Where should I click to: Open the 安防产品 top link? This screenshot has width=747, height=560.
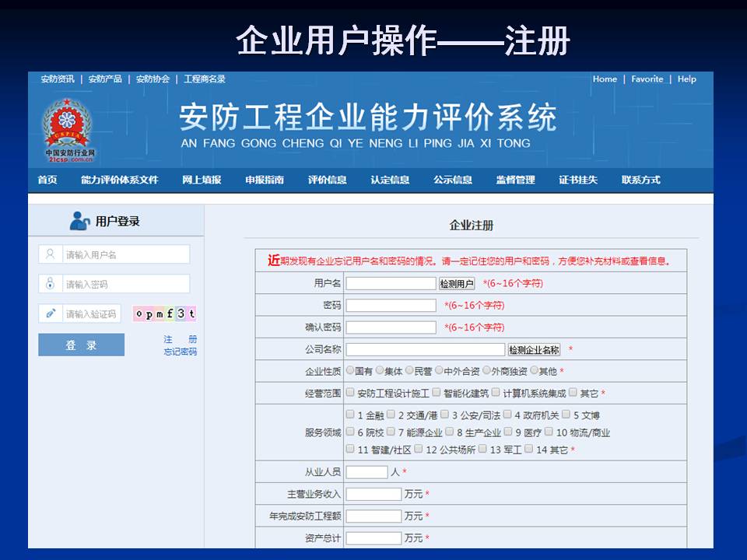pos(105,79)
